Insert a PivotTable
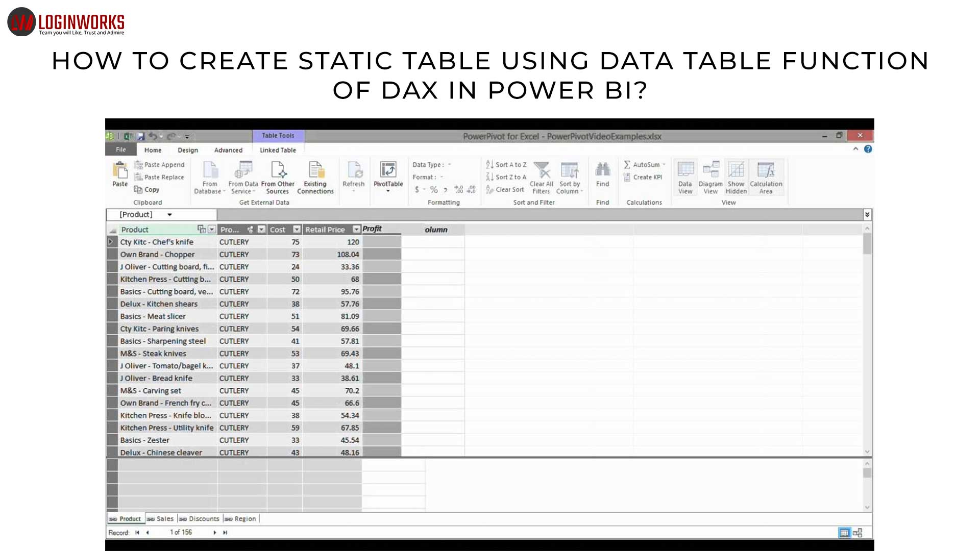 tap(388, 176)
